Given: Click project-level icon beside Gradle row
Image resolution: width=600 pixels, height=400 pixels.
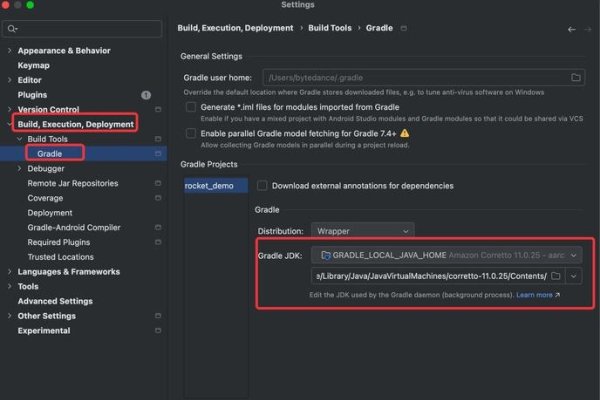Looking at the screenshot, I should 158,153.
